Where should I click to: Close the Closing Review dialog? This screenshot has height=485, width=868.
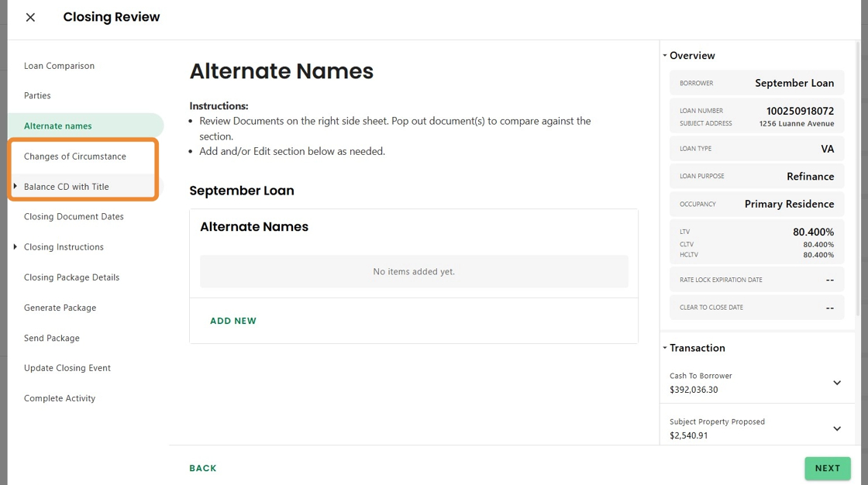tap(30, 17)
